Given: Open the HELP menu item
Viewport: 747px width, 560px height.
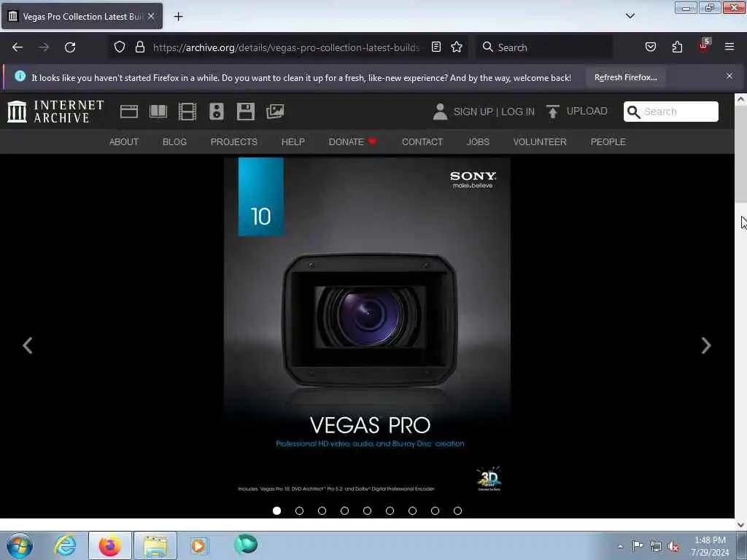Looking at the screenshot, I should tap(293, 142).
